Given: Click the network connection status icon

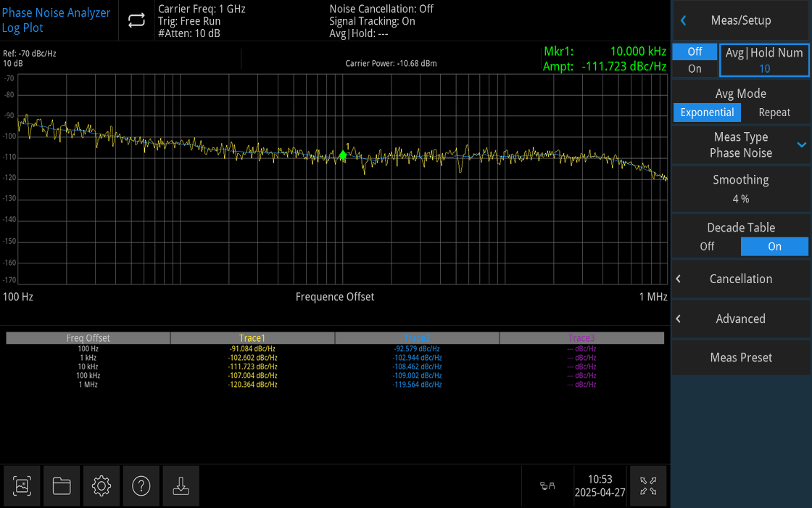Looking at the screenshot, I should pyautogui.click(x=547, y=486).
